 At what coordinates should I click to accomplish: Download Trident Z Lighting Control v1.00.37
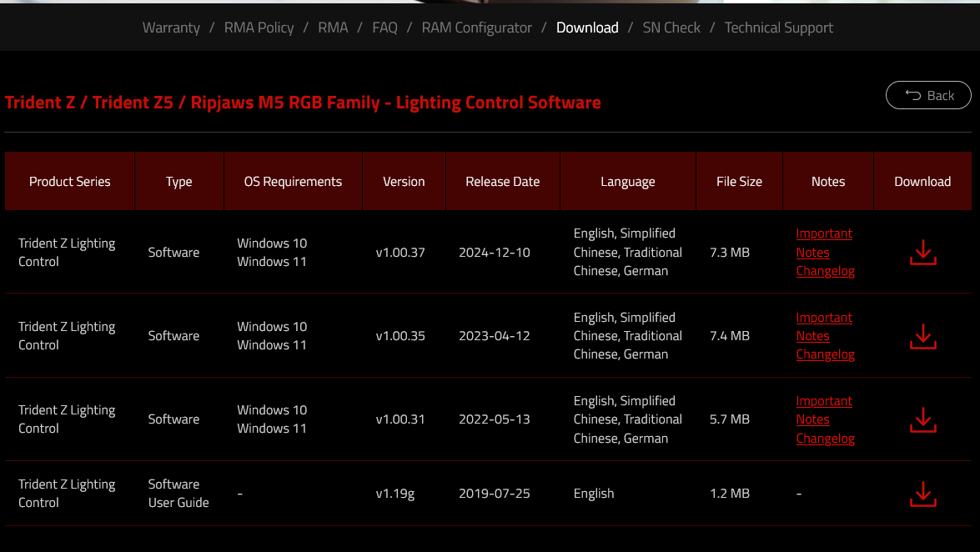click(x=922, y=253)
